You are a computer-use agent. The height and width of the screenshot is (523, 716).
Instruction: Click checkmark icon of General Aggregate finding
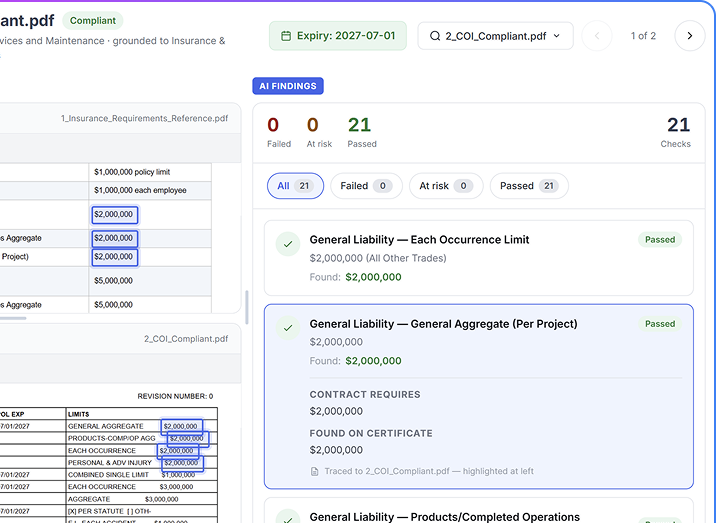click(x=288, y=328)
